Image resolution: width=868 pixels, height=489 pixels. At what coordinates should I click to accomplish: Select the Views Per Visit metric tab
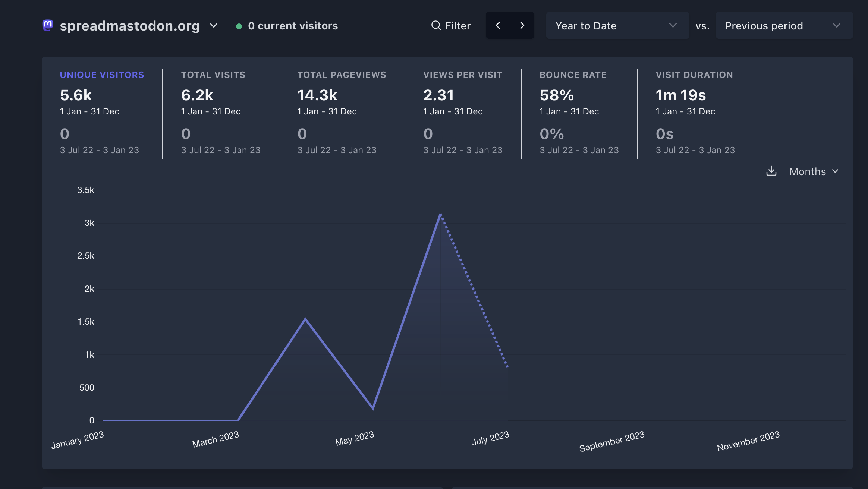(463, 75)
